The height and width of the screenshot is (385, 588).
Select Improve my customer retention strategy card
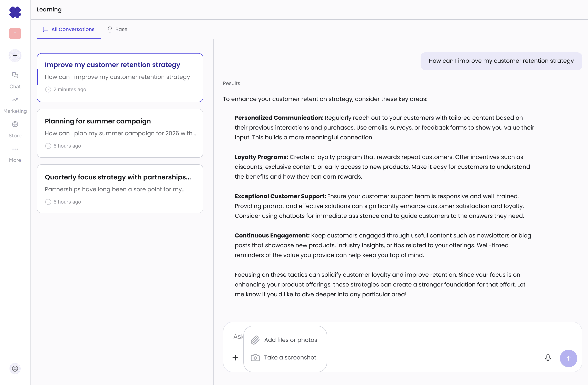(x=120, y=77)
